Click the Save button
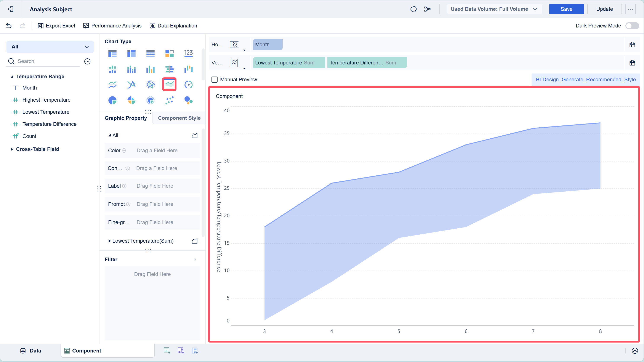The image size is (644, 362). [x=566, y=9]
